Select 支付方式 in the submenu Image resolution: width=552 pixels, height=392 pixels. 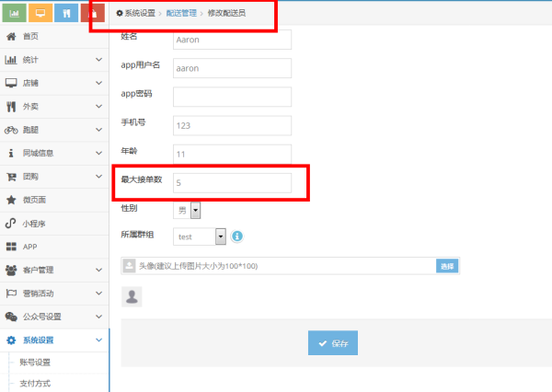click(x=35, y=384)
